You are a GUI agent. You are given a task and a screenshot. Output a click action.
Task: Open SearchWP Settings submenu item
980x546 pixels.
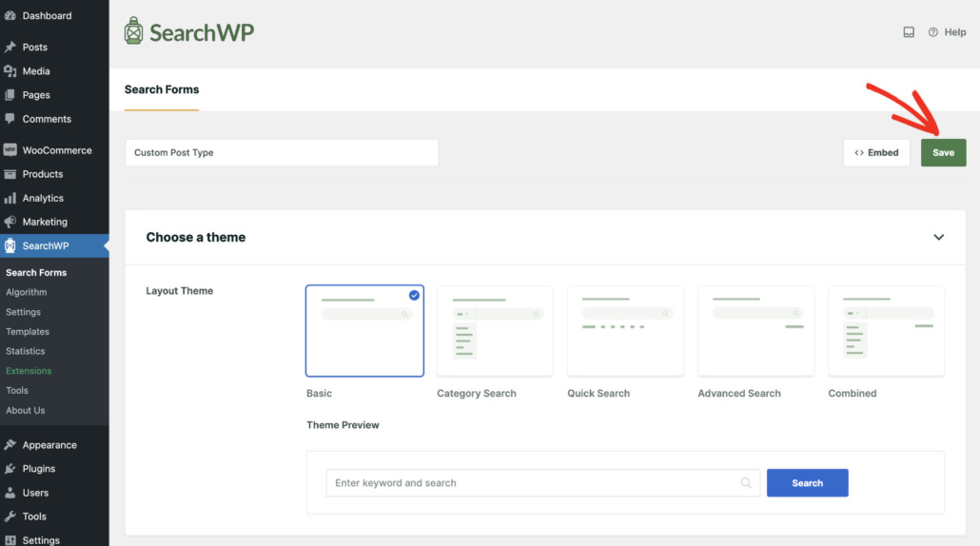[x=23, y=312]
